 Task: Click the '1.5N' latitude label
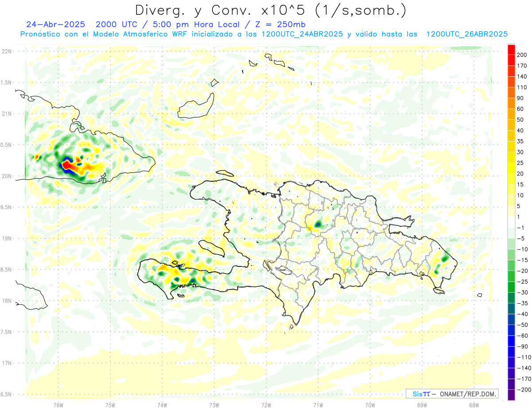(7, 82)
